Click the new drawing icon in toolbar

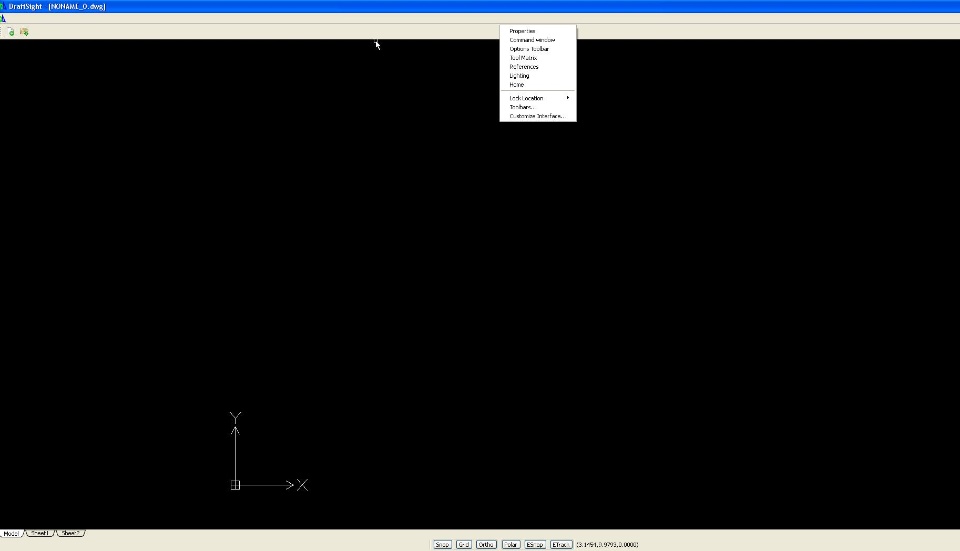[11, 32]
